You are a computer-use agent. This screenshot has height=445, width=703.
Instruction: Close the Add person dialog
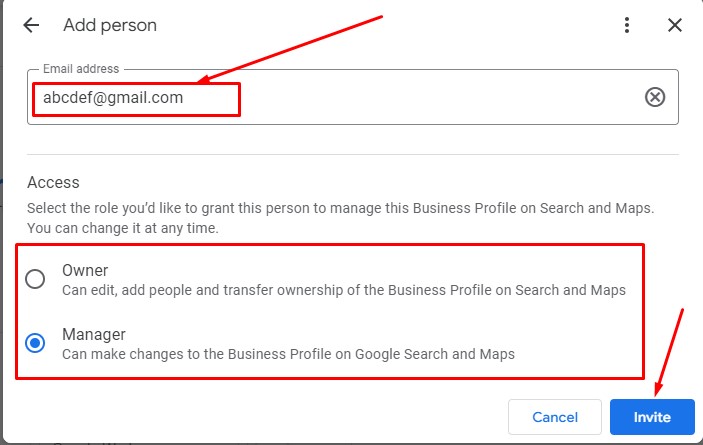675,25
